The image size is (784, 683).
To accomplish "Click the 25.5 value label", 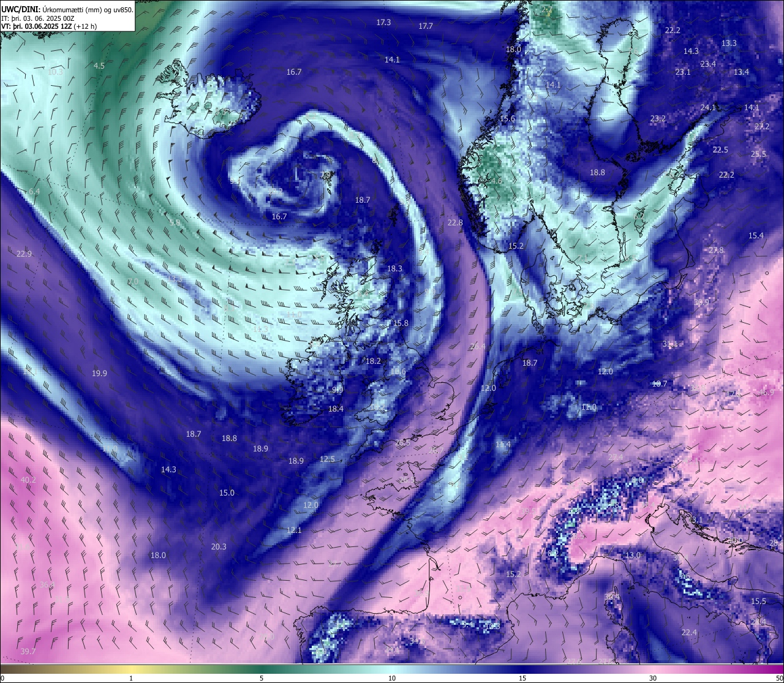I will 758,154.
